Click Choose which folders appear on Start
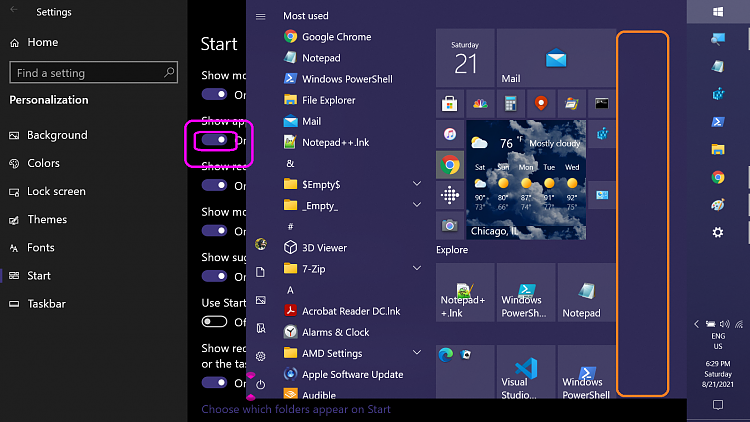 tap(296, 410)
